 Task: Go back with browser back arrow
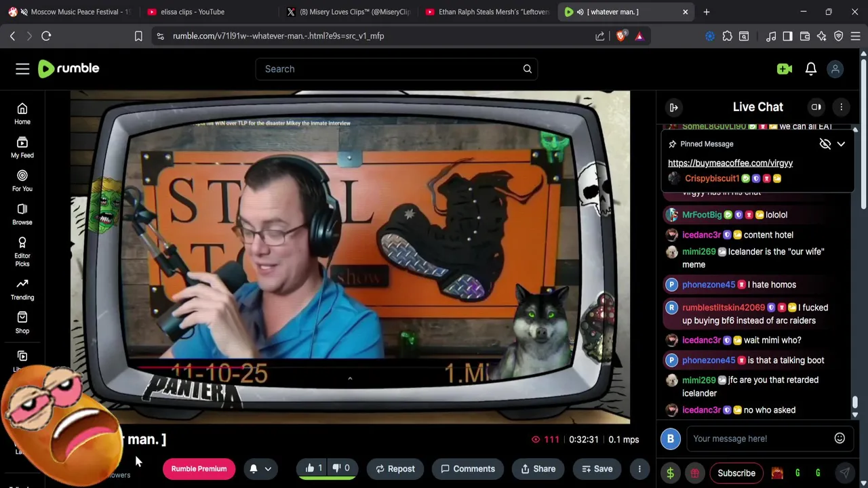pyautogui.click(x=12, y=36)
